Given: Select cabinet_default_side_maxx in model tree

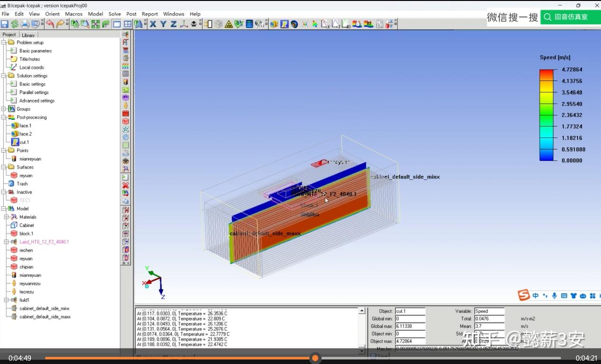Looking at the screenshot, I should [x=44, y=317].
